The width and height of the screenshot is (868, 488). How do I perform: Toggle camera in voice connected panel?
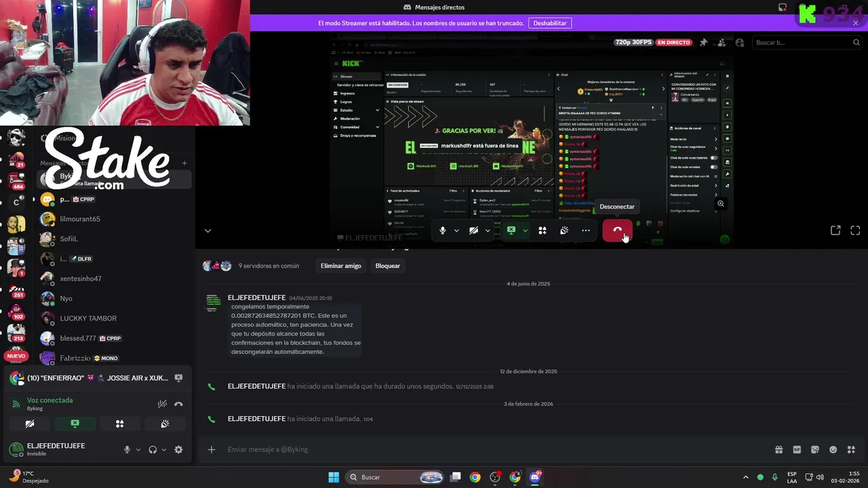pyautogui.click(x=30, y=424)
